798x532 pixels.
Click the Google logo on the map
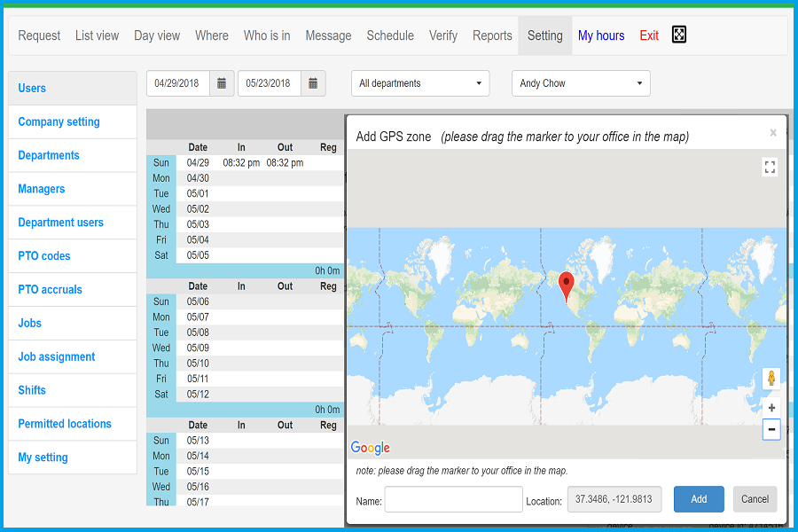pyautogui.click(x=370, y=448)
